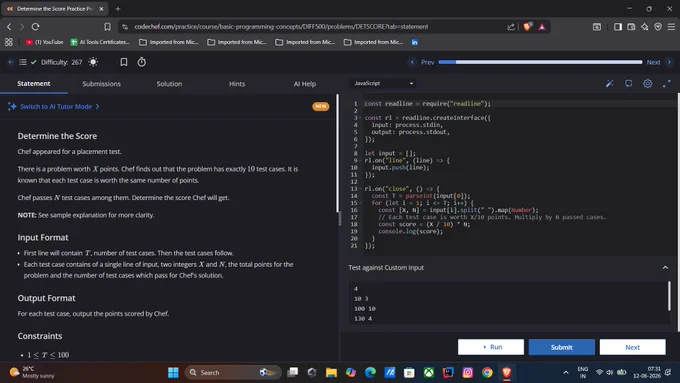Open File Explorer from taskbar
This screenshot has width=680, height=383.
331,373
